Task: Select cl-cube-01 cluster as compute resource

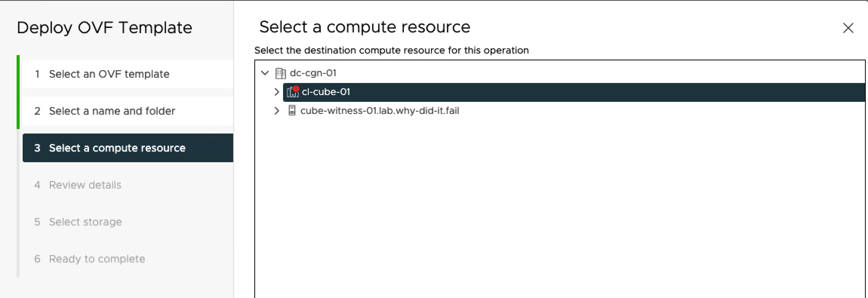Action: (326, 92)
